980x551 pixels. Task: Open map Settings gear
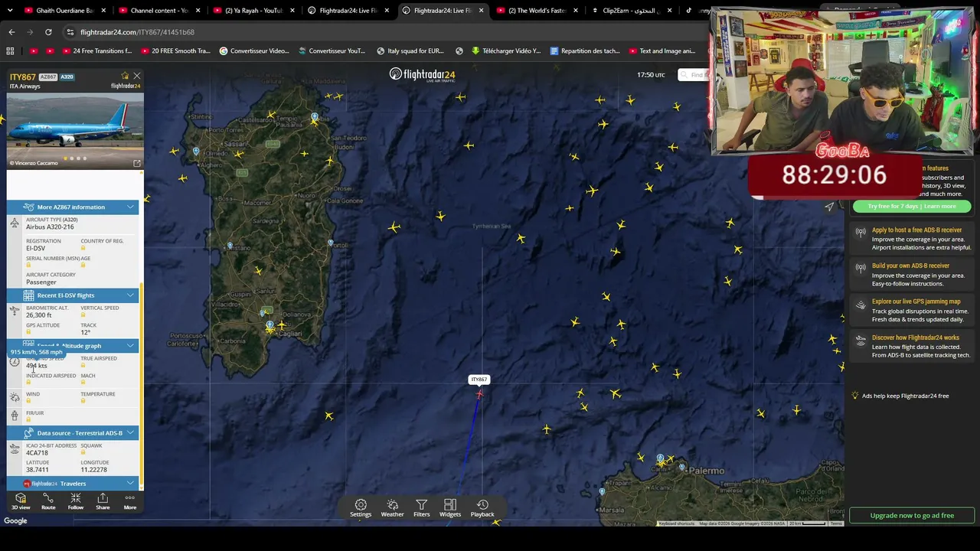pyautogui.click(x=361, y=508)
